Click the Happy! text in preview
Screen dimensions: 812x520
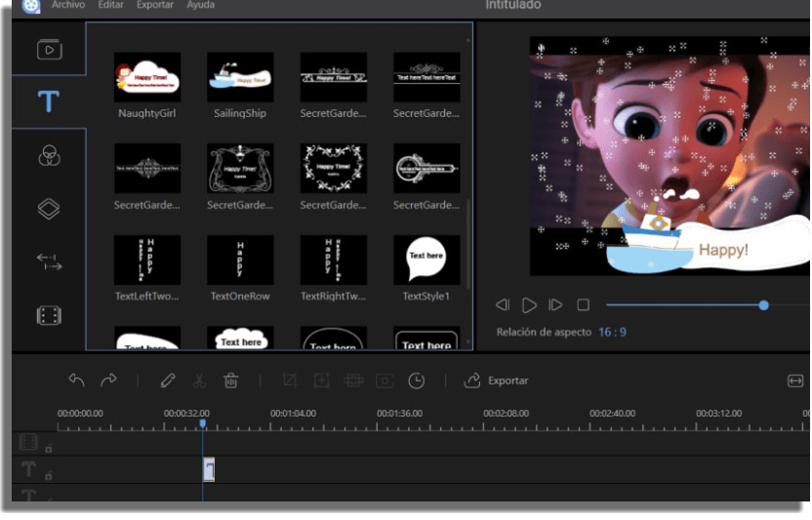723,250
